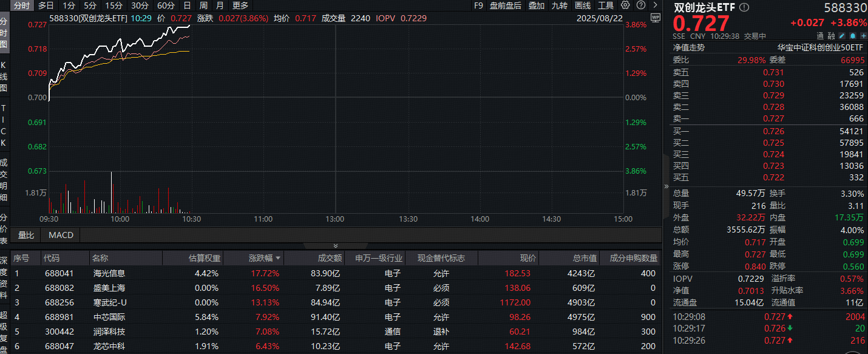
Task: Sort by 现金替代标志 header
Action: click(x=441, y=258)
